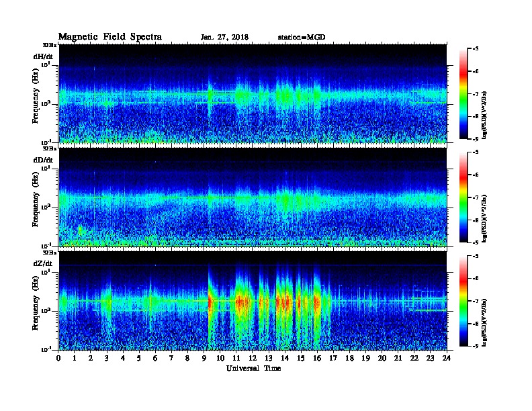This screenshot has width=532, height=411.
Task: Click hour '4' on Universal Time axis
Action: (123, 359)
